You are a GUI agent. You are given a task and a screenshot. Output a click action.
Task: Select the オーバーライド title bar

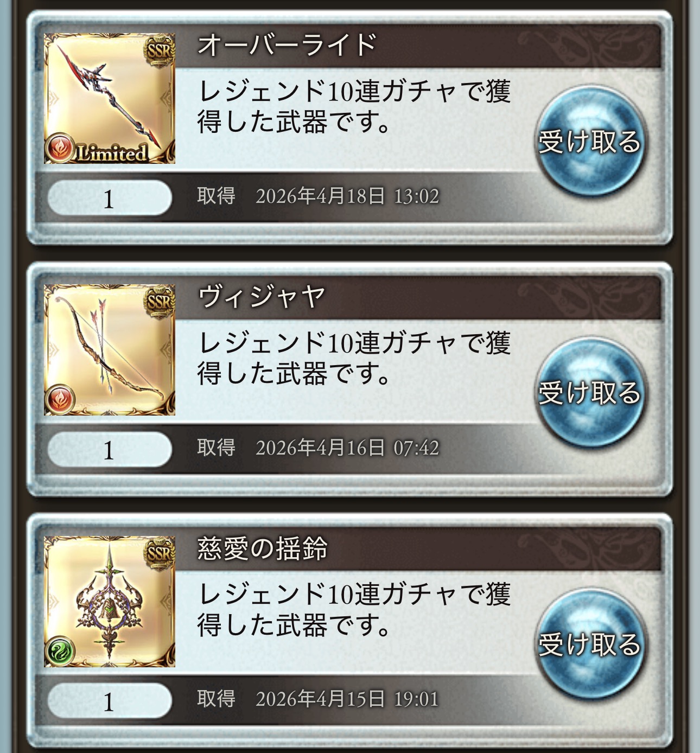418,45
